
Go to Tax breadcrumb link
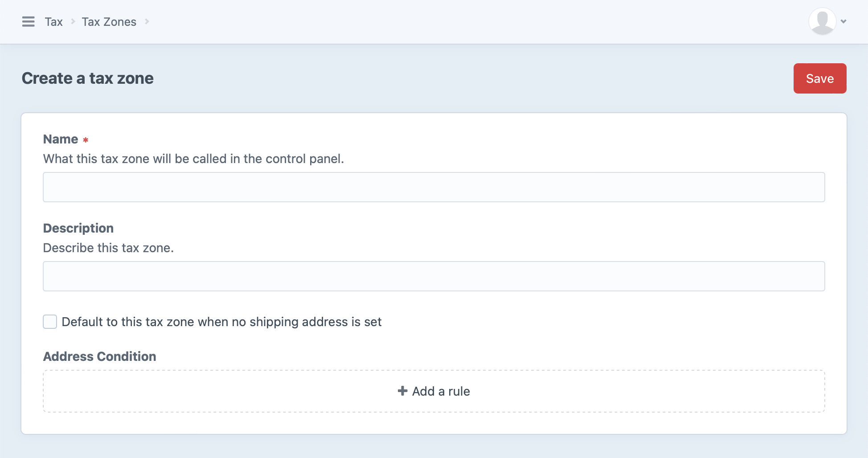53,22
